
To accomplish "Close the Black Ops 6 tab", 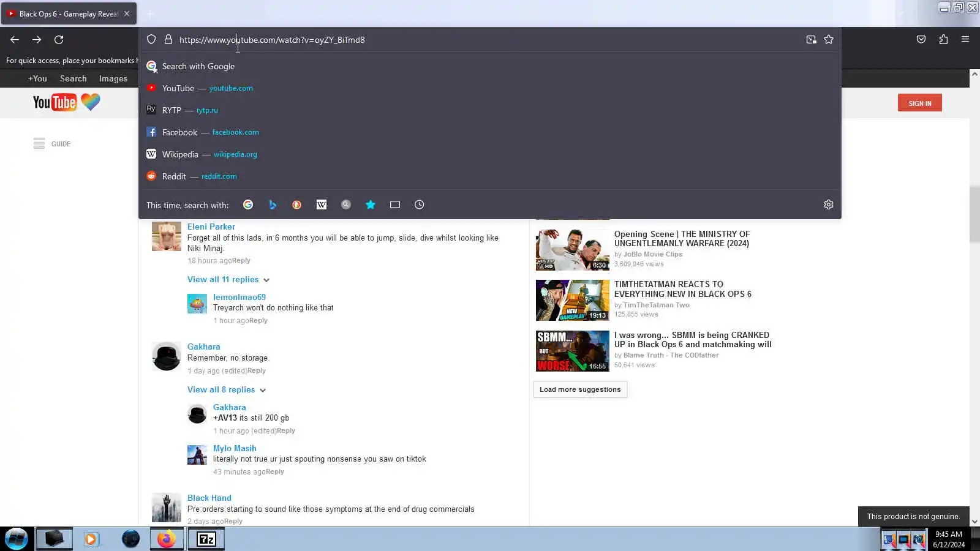I will click(x=127, y=13).
